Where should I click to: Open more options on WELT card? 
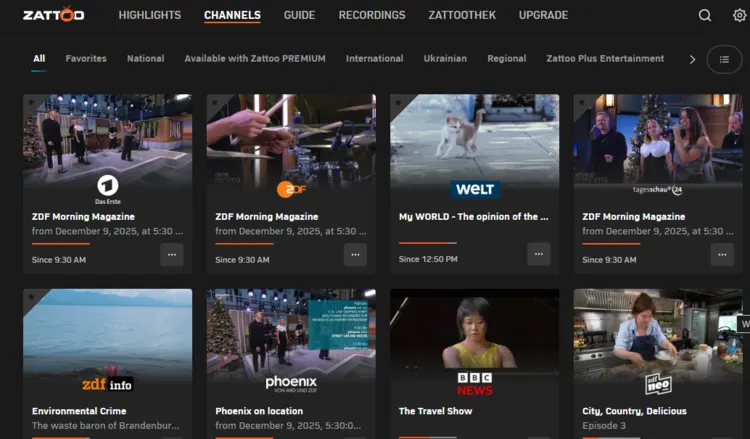539,254
